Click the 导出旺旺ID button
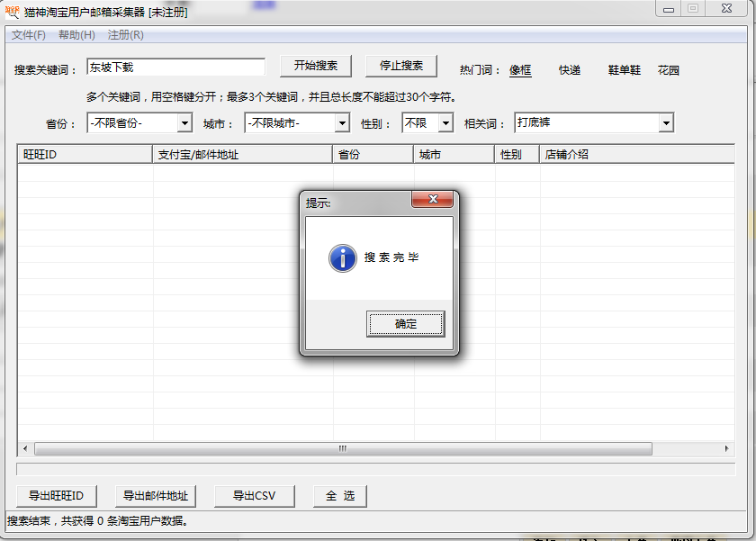The height and width of the screenshot is (541, 756). pos(57,496)
